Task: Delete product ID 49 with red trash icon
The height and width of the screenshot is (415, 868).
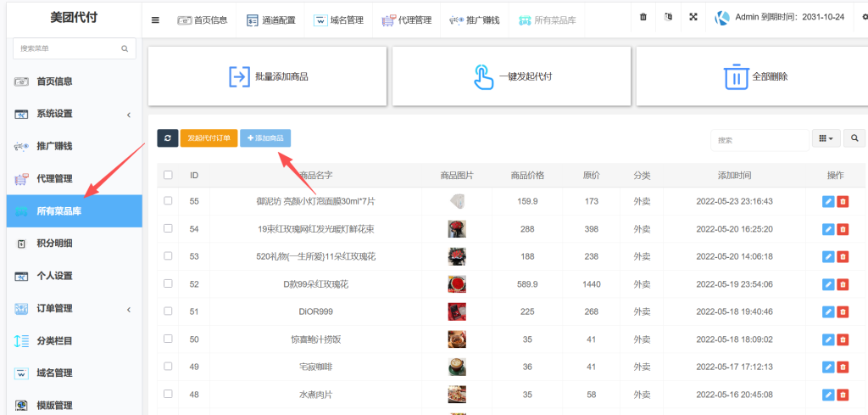Action: click(x=843, y=367)
